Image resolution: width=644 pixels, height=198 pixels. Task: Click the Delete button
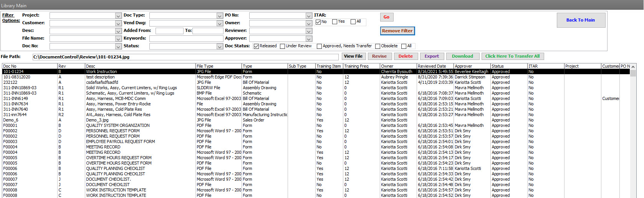pos(406,56)
